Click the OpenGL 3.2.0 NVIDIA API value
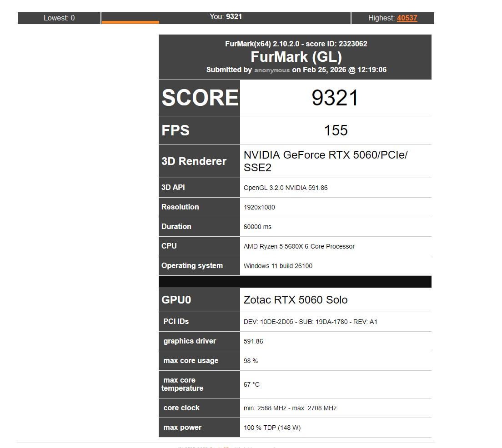 [x=285, y=188]
